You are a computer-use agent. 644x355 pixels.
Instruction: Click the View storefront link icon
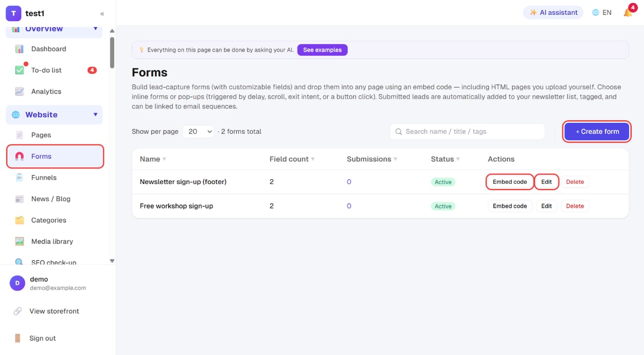(18, 311)
